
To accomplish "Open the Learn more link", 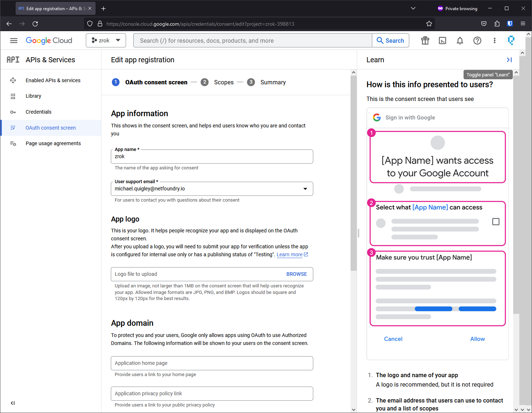I will [x=290, y=254].
